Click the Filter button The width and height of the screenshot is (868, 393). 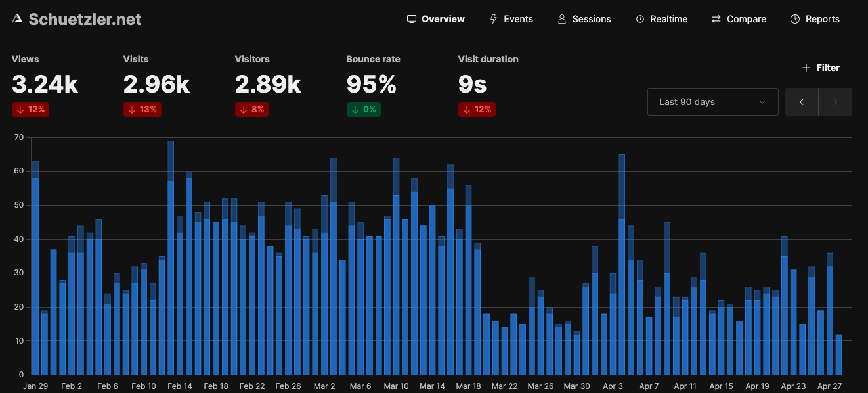821,68
